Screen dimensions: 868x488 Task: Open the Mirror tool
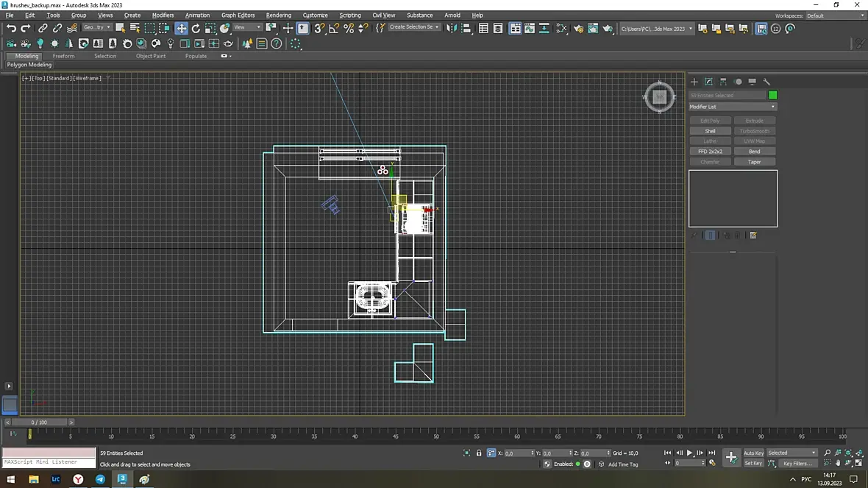click(451, 28)
